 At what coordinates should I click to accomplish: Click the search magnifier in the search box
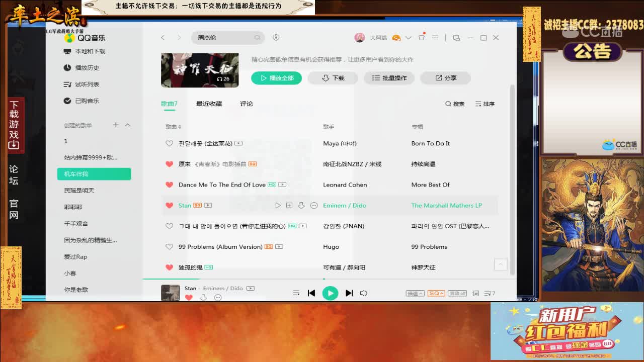257,38
